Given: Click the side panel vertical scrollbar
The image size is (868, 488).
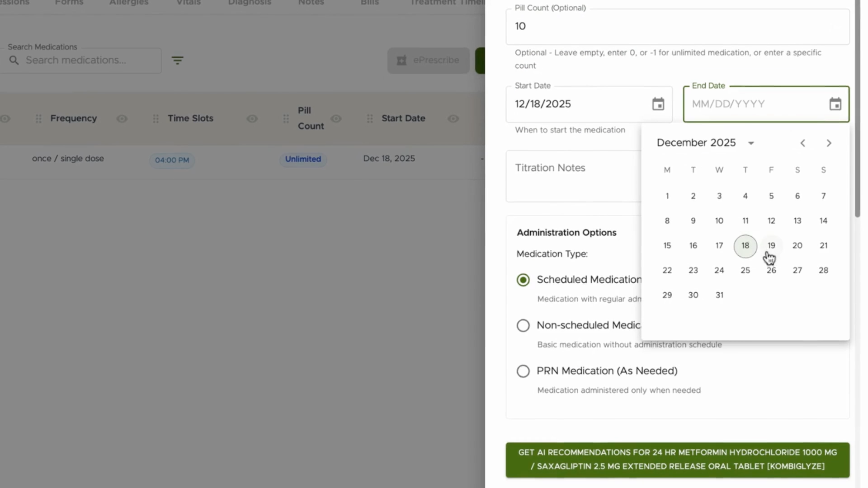Looking at the screenshot, I should tap(858, 108).
